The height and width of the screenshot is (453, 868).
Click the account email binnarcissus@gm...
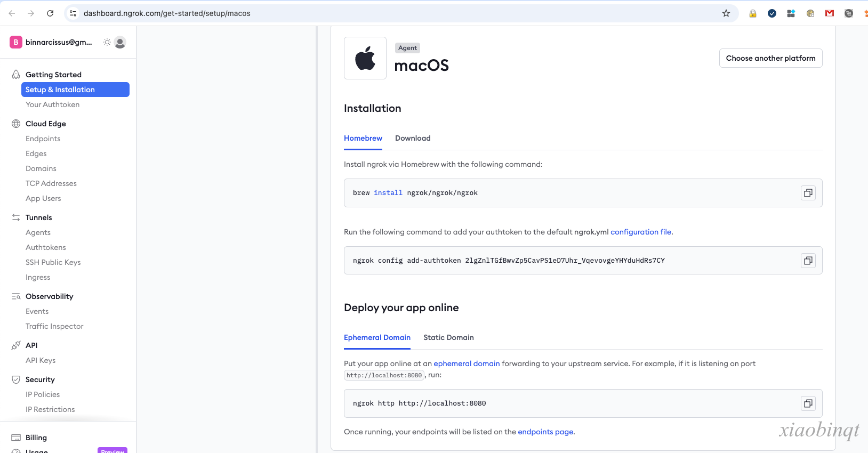tap(59, 42)
